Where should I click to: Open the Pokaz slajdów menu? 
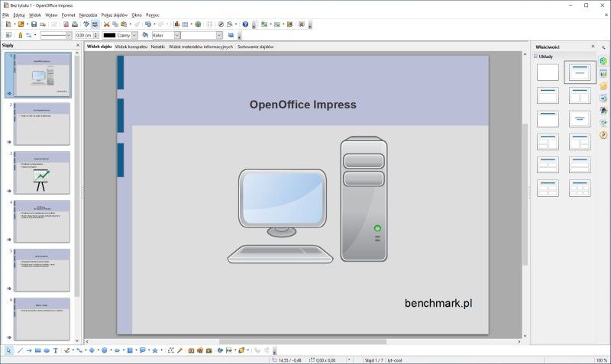coord(114,14)
